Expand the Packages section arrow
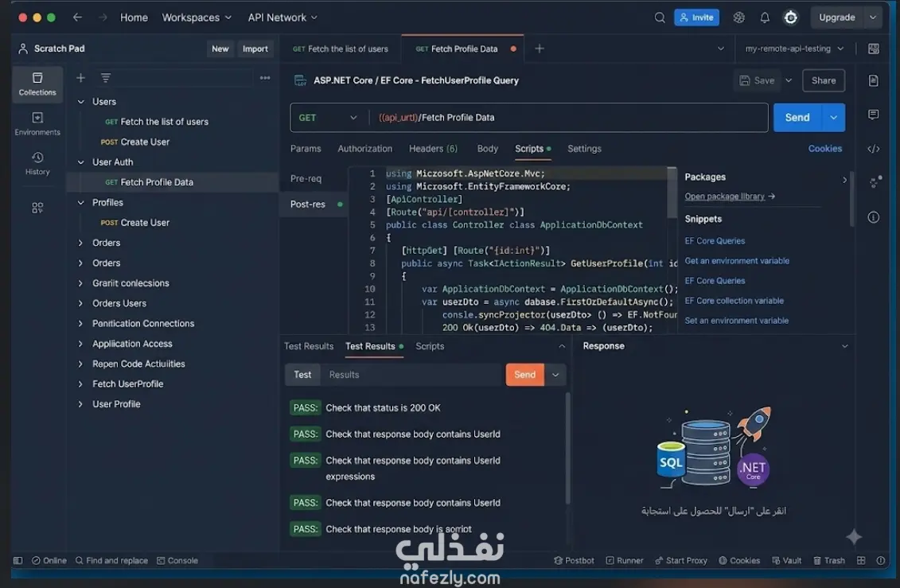Screen dimensions: 900x588 coord(844,180)
